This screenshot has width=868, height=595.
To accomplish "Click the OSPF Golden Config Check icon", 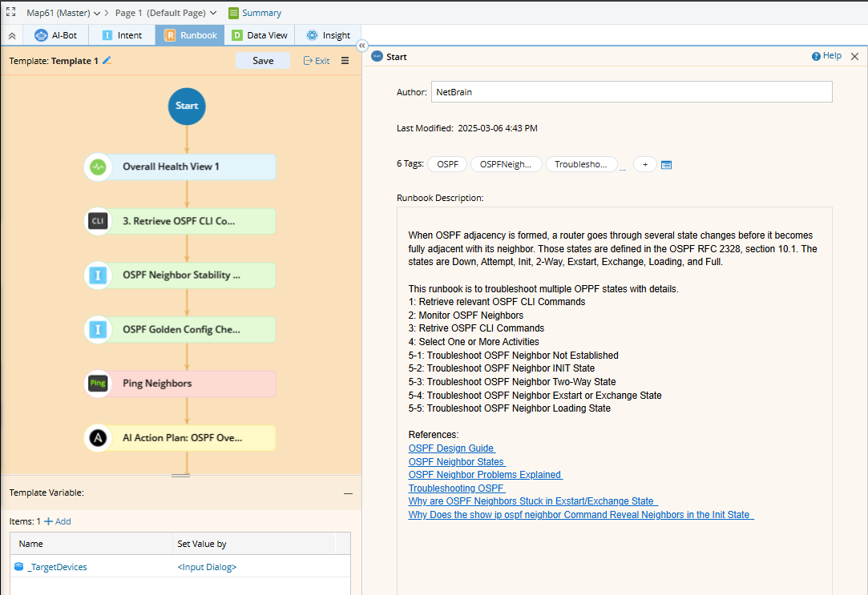I will 98,330.
